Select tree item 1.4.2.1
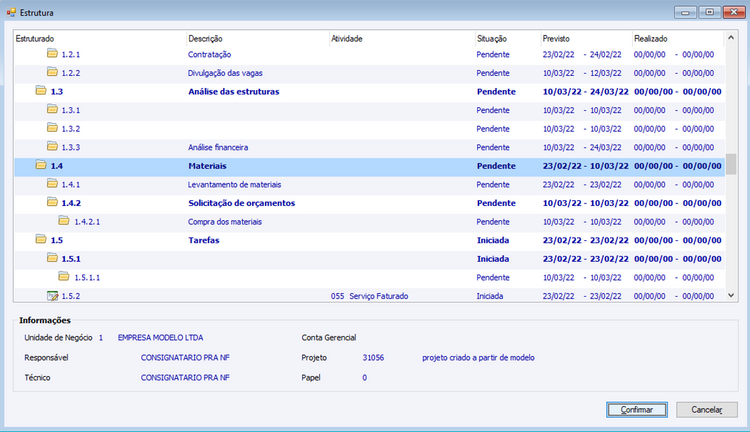 [87, 222]
